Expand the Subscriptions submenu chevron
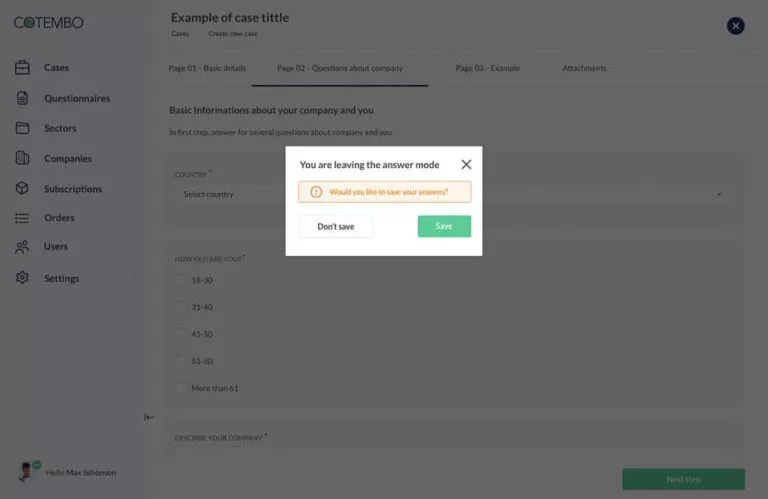 click(x=135, y=189)
